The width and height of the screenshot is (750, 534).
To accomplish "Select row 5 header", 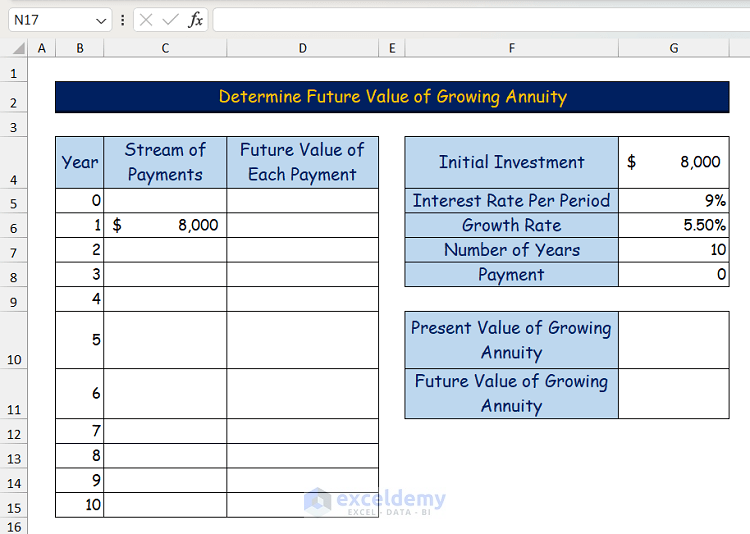I will coord(13,201).
